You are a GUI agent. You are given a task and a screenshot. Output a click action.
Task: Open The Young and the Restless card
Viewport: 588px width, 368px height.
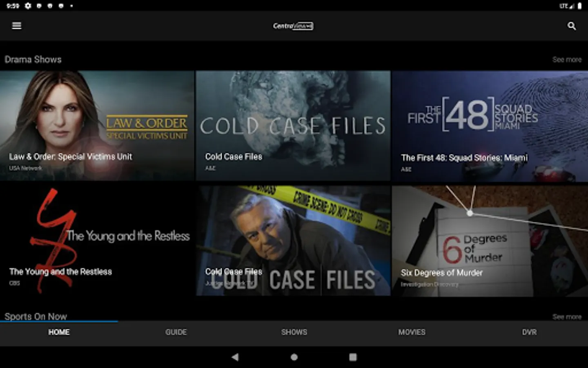pyautogui.click(x=97, y=241)
